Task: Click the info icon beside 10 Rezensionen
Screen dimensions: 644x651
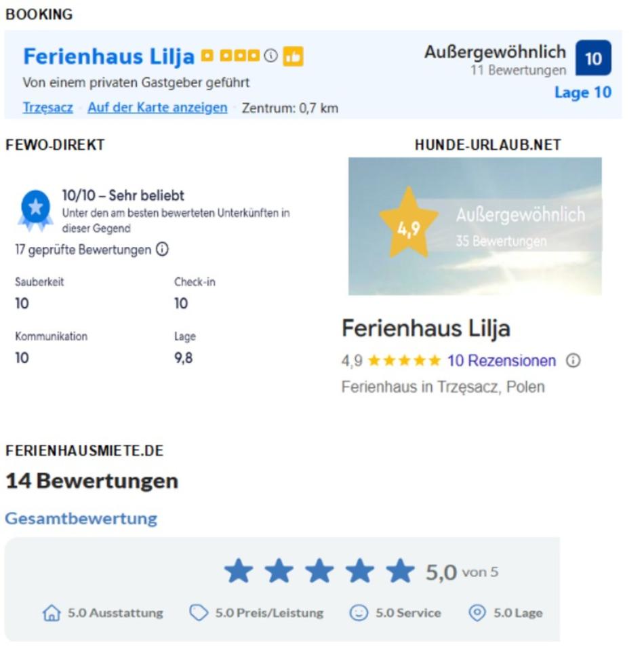Action: [x=573, y=361]
